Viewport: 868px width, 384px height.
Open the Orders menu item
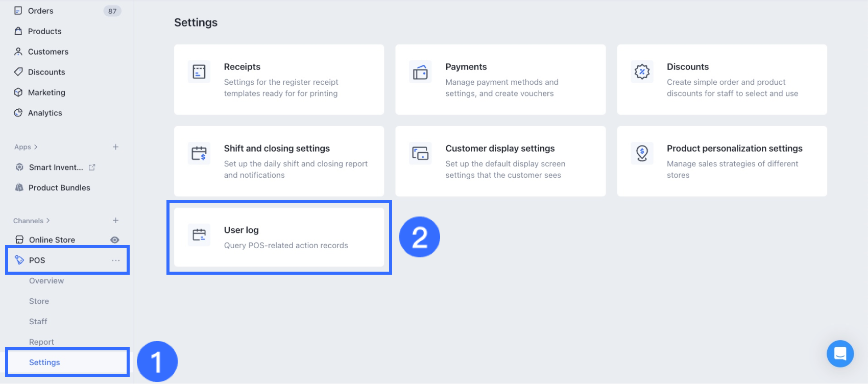click(41, 11)
